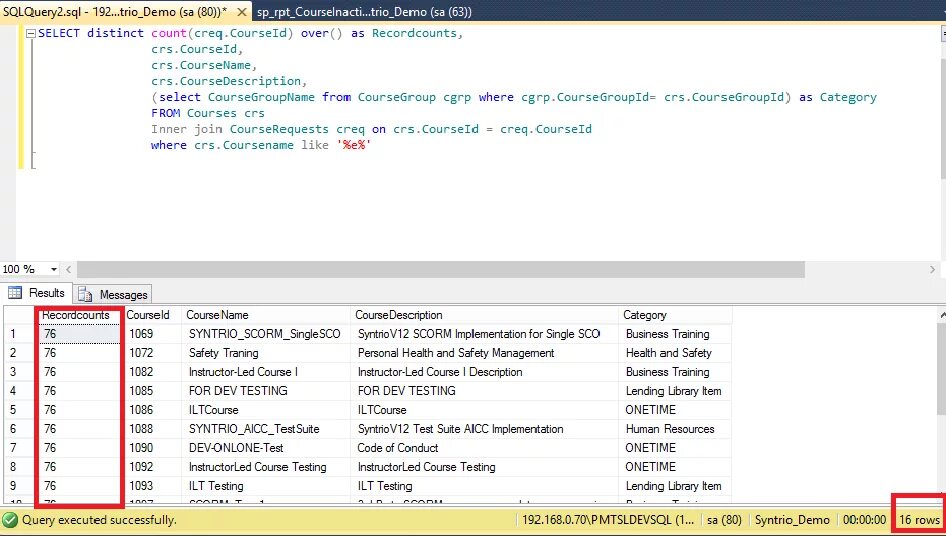This screenshot has width=946, height=536.
Task: Click in the SQL query editor on '%e%'
Action: click(x=354, y=145)
